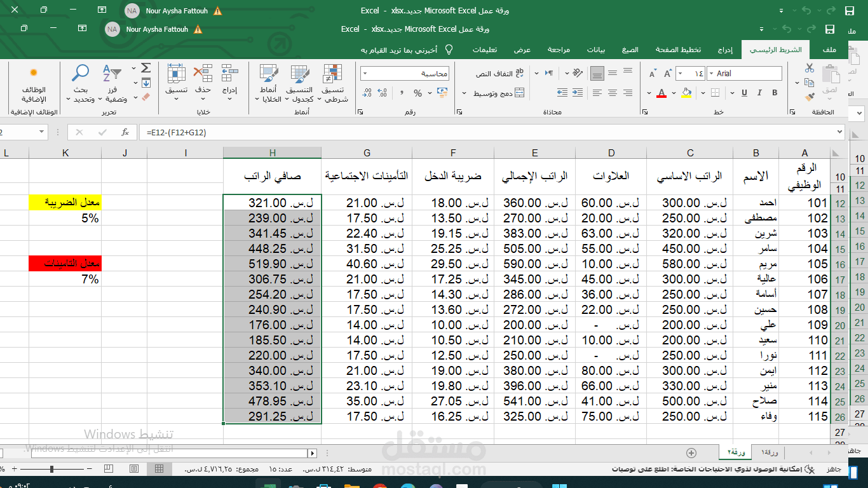This screenshot has width=868, height=488.
Task: Expand the Name Box dropdown arrow
Action: (42, 132)
